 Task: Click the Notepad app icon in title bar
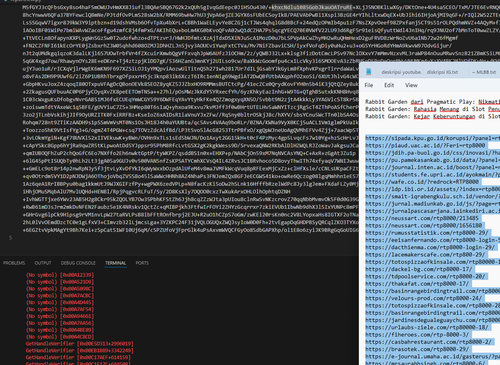tap(368, 72)
